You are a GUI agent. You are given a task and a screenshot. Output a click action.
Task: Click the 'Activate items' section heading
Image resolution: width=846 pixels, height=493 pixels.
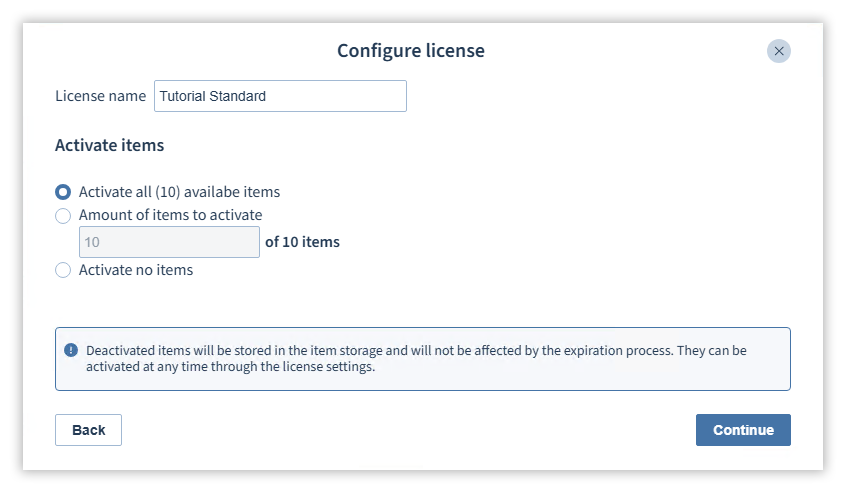pyautogui.click(x=110, y=145)
